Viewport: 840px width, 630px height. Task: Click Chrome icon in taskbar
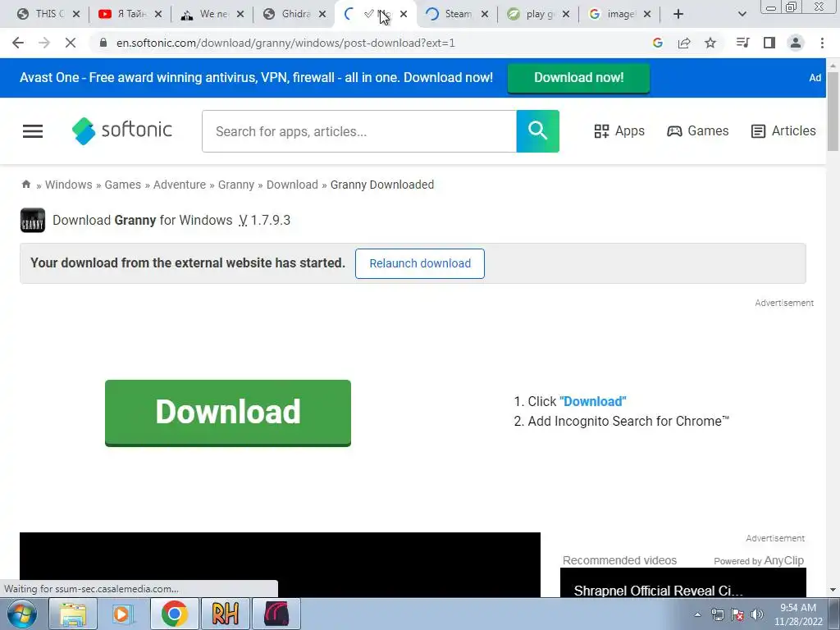click(174, 614)
